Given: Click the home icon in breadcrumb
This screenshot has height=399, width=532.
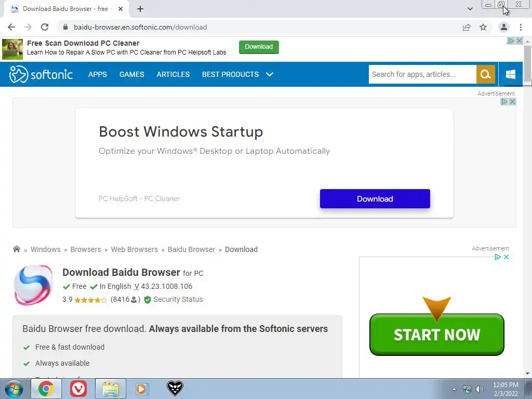Looking at the screenshot, I should tap(16, 249).
